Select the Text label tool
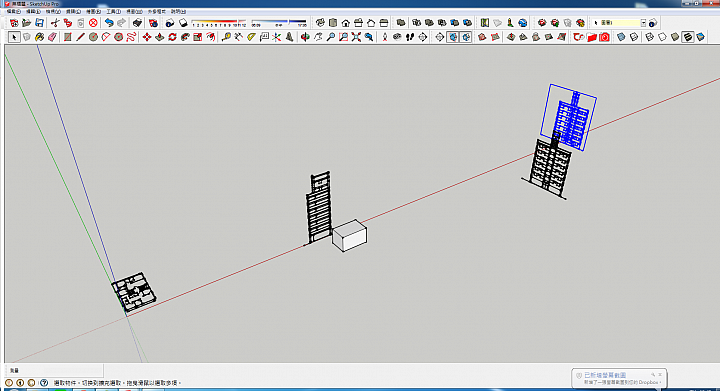 pyautogui.click(x=264, y=37)
